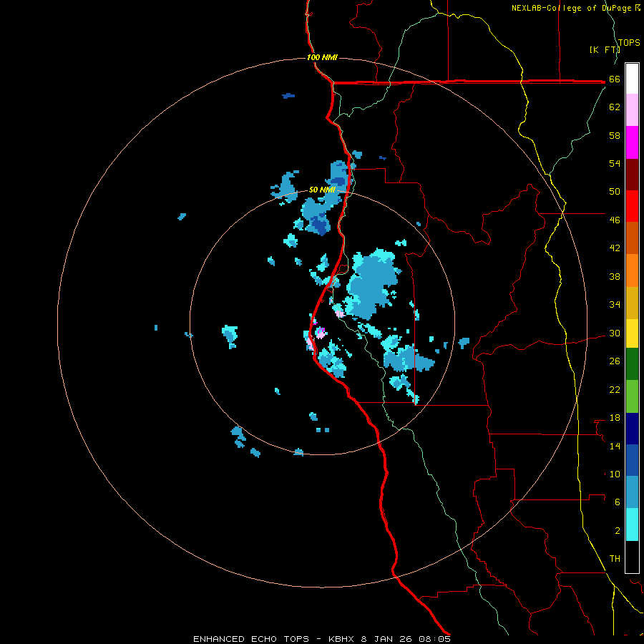
Task: Click the 22 legend value
Action: pyautogui.click(x=615, y=389)
